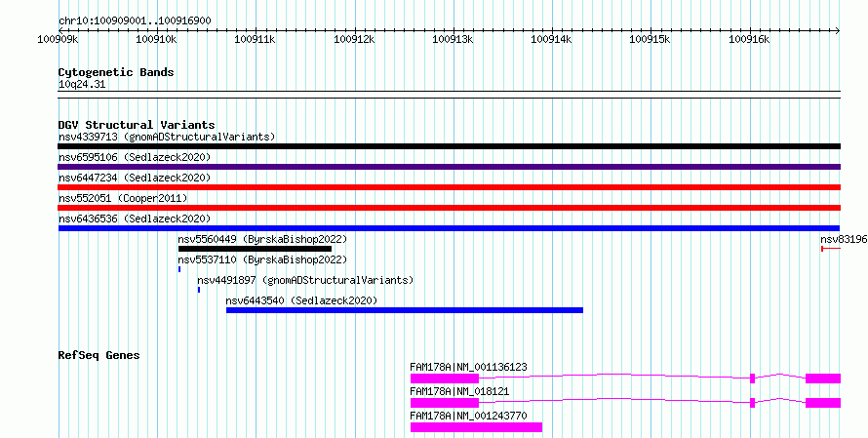Open gene label FAM178A|NM_001136123
Screen dimensions: 868x438
468,367
